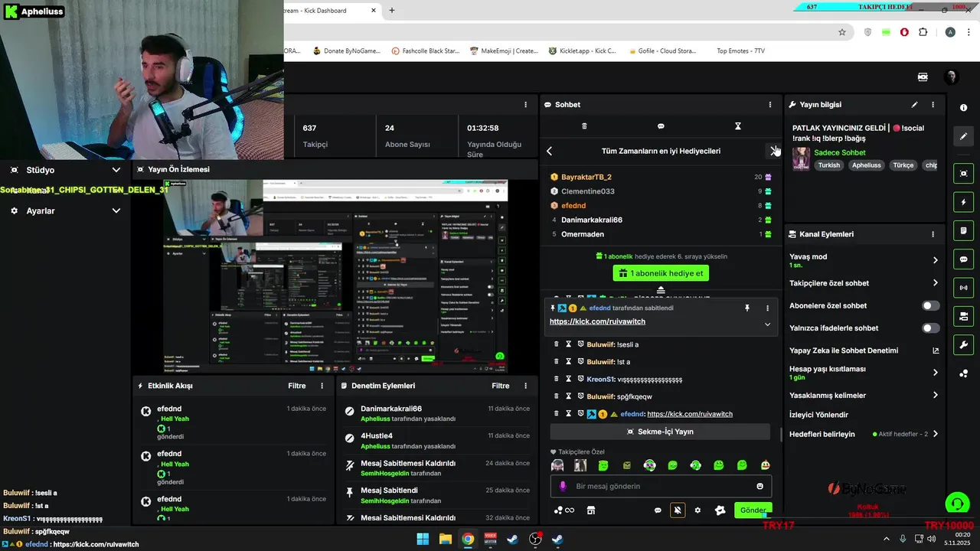Image resolution: width=980 pixels, height=551 pixels.
Task: Select gifter BayraktarTB_2 in leaderboard
Action: 586,177
